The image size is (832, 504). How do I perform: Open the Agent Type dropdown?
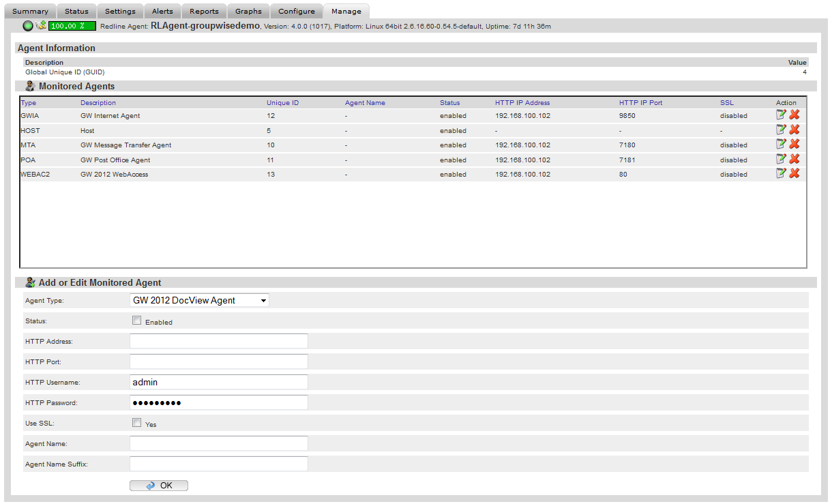[199, 300]
